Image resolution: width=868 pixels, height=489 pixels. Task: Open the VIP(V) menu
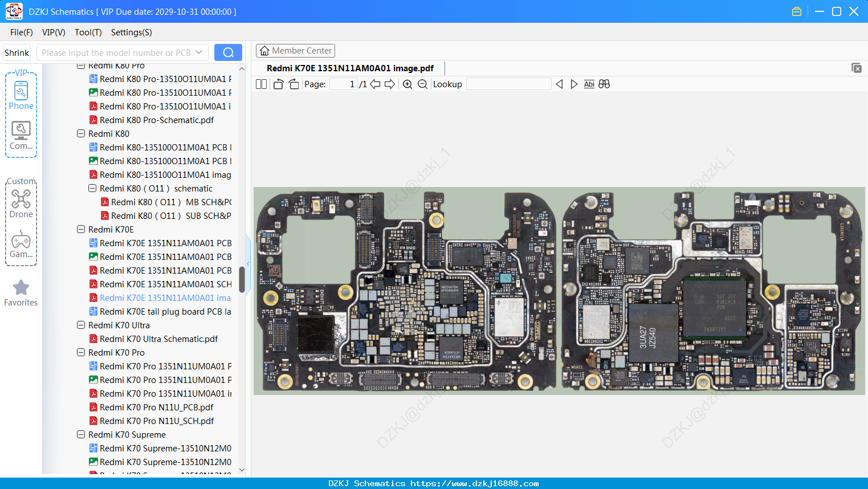click(54, 32)
